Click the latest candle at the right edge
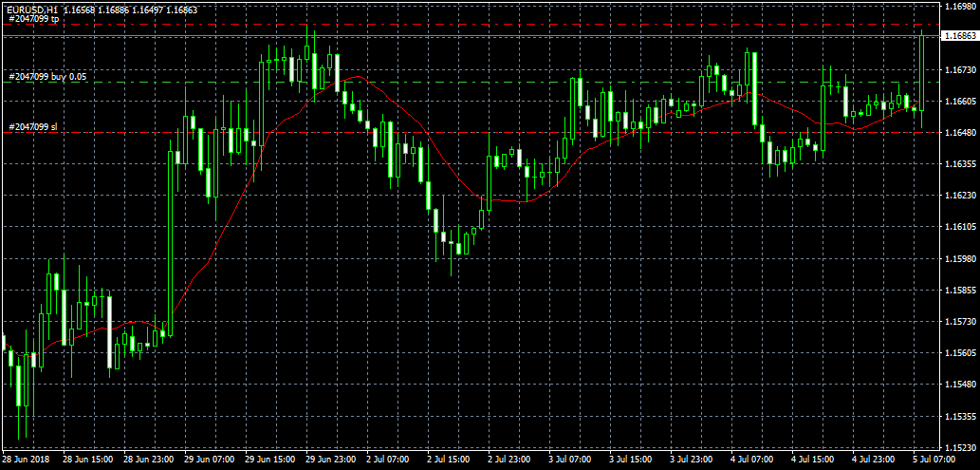Image resolution: width=980 pixels, height=470 pixels. 921,76
